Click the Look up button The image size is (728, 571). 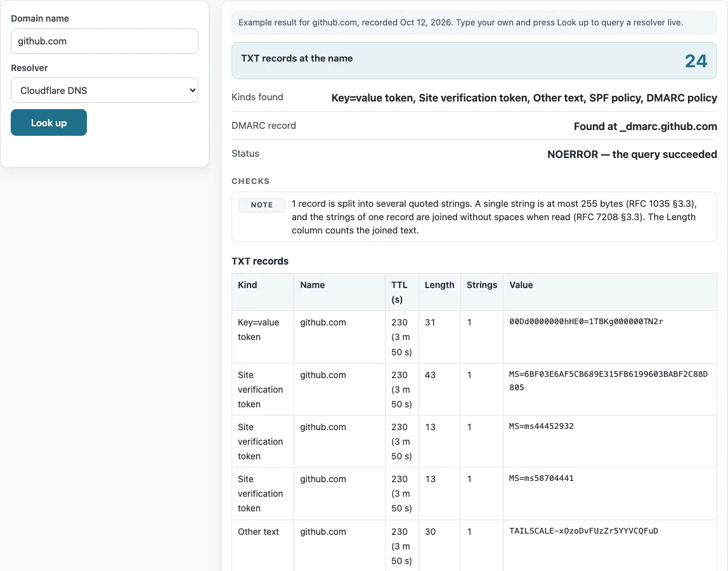pos(49,122)
